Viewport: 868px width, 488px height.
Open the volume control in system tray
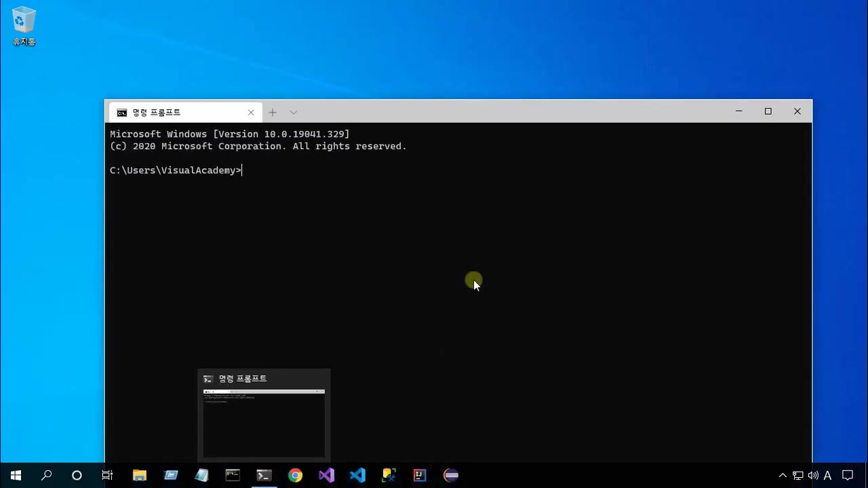pyautogui.click(x=812, y=475)
